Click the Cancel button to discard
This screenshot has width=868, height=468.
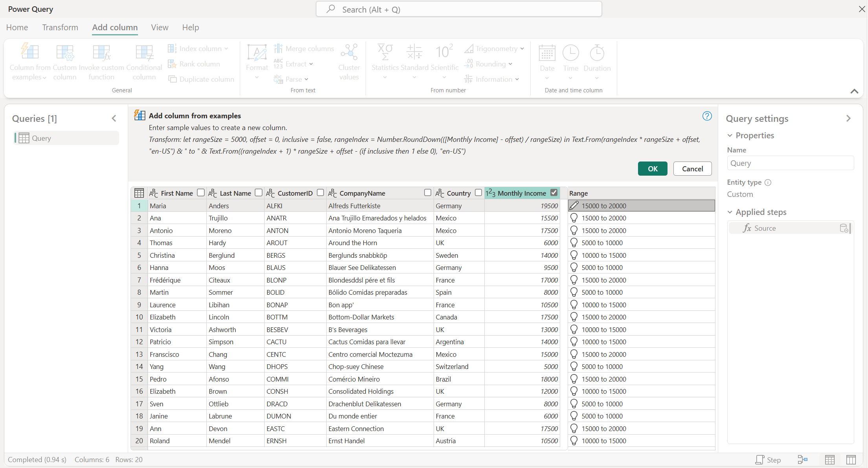691,169
